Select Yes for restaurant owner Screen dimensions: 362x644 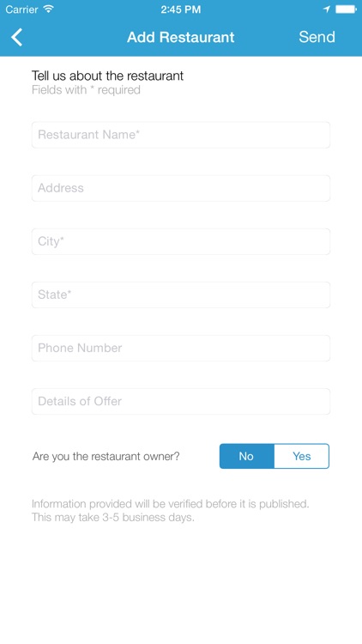point(302,456)
